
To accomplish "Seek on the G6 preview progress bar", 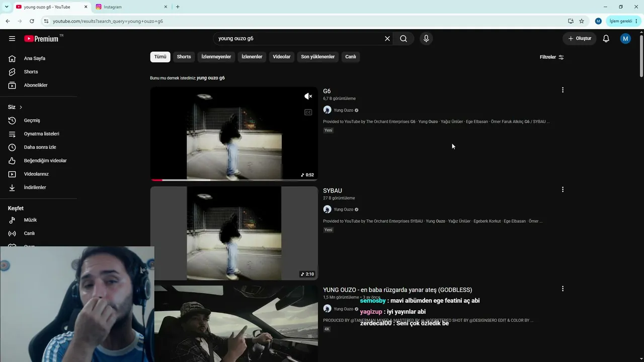I will tap(234, 179).
